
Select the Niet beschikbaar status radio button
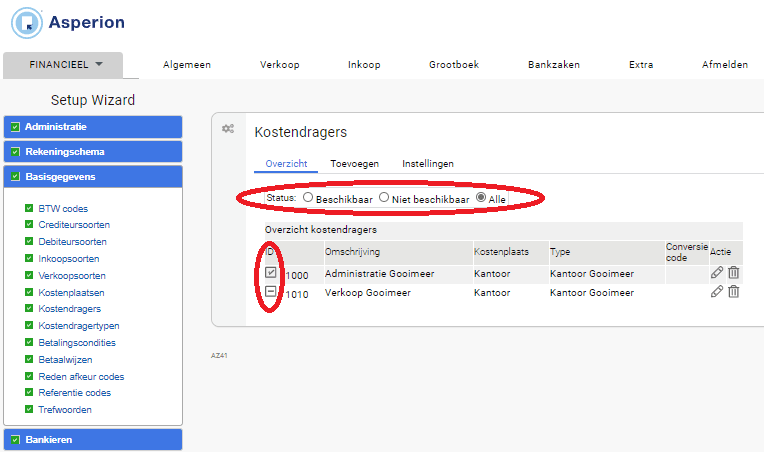[384, 197]
